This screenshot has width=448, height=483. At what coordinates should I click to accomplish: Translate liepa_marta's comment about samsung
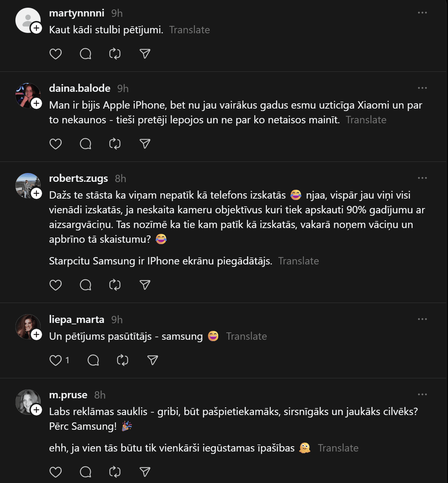247,336
